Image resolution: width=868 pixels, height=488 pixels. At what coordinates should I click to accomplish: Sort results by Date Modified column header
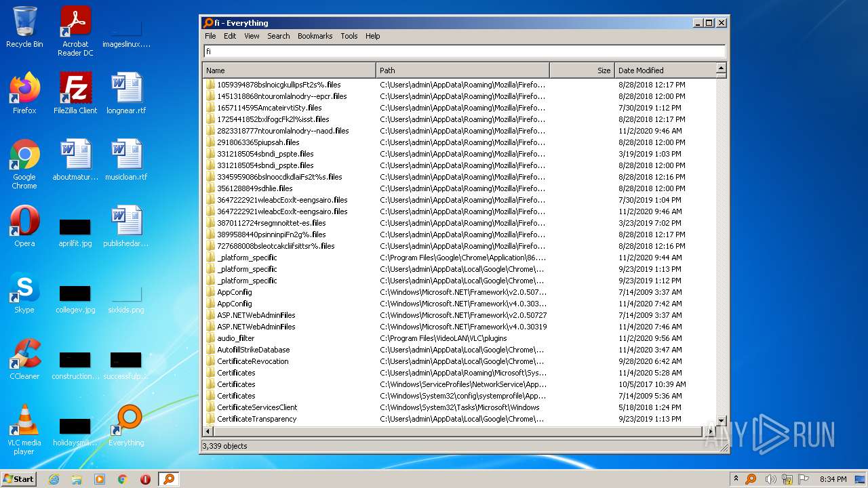[665, 70]
